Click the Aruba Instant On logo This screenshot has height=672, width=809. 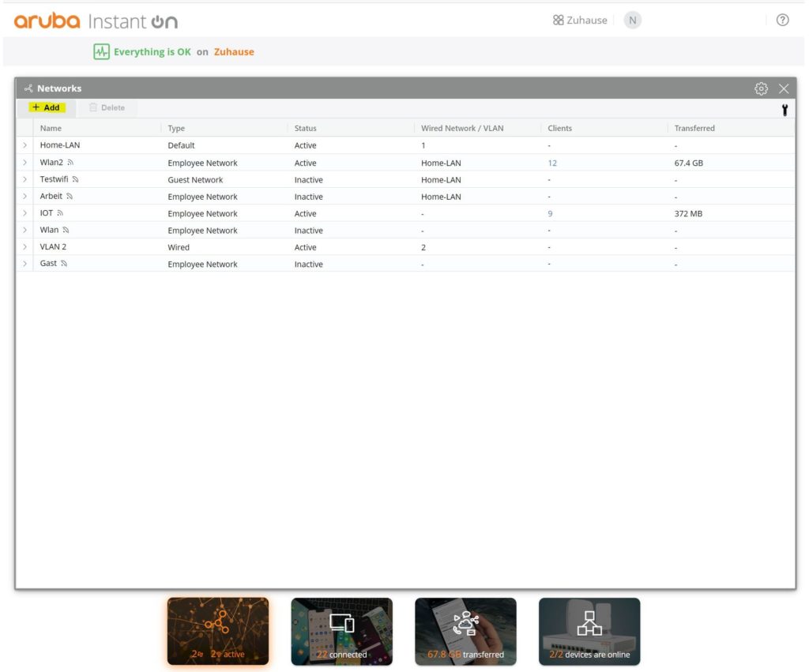[x=96, y=21]
